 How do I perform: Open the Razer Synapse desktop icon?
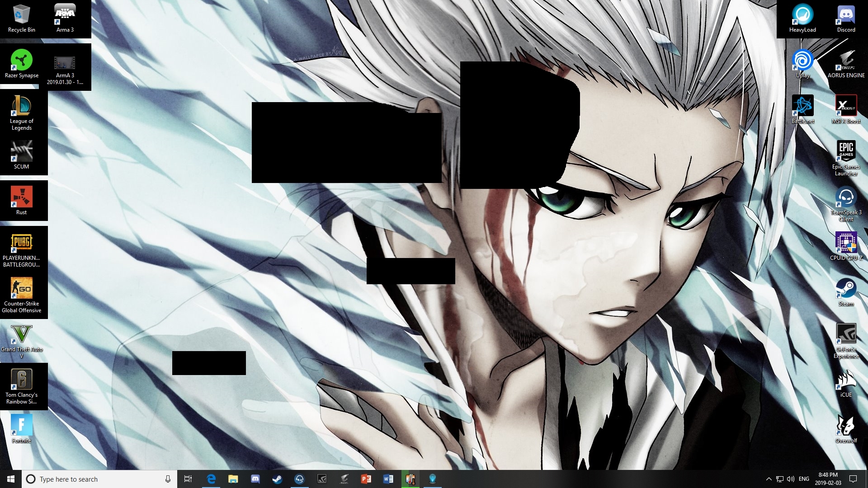point(21,63)
